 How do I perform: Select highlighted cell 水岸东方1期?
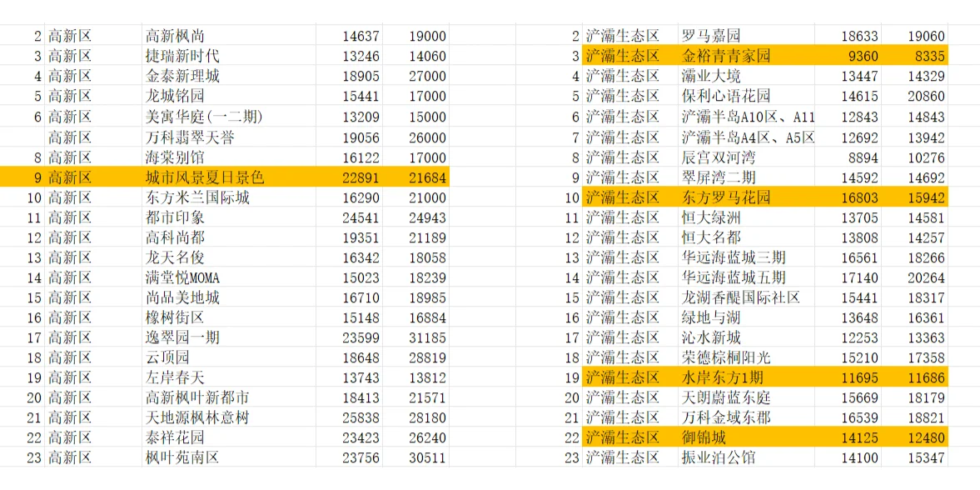(746, 378)
